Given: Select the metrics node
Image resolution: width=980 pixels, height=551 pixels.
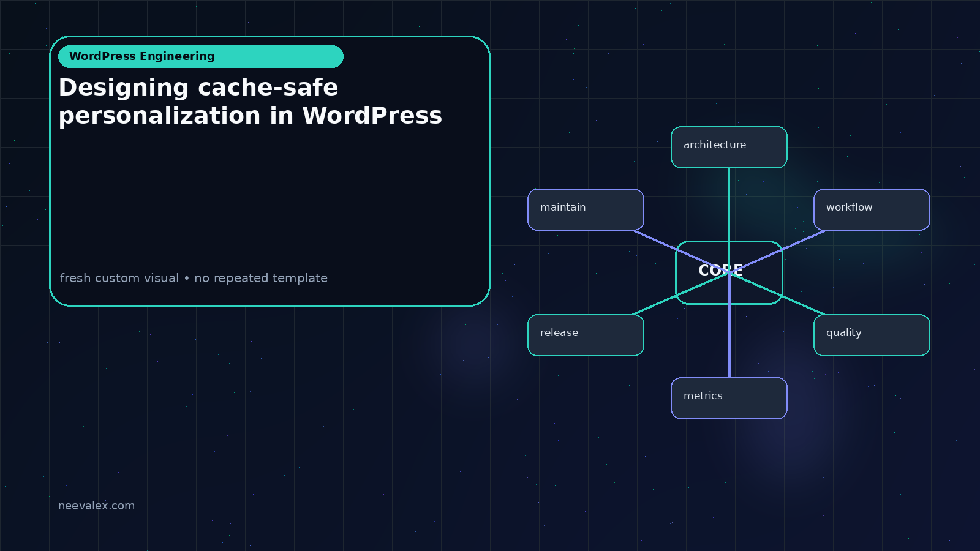Looking at the screenshot, I should click(729, 398).
